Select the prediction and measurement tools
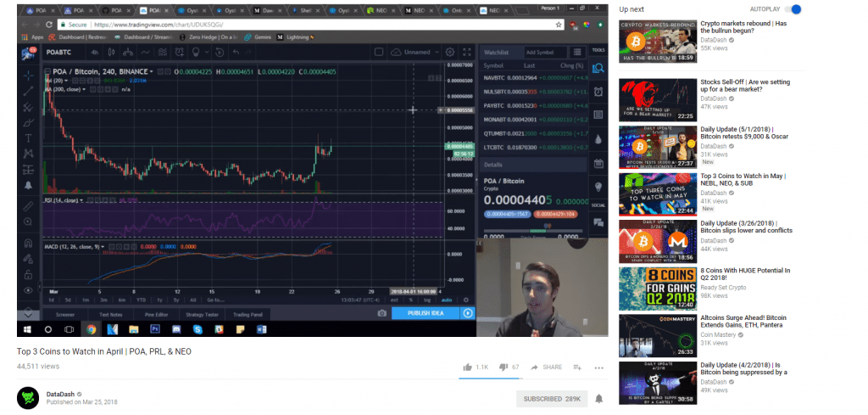Screen dimensions: 868x415 pos(28,170)
